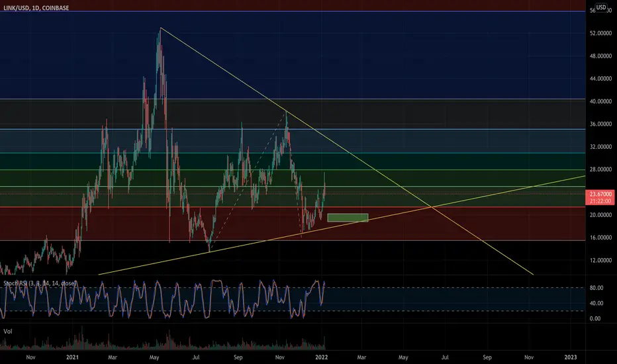Click Stoch RSI scale value 80.00
Viewport: 617px width, 364px height.
596,288
